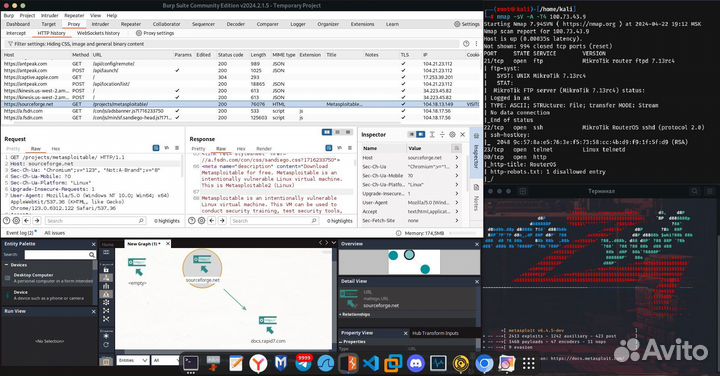Image resolution: width=720 pixels, height=376 pixels.
Task: Open request pane hamburger menu
Action: [x=177, y=148]
